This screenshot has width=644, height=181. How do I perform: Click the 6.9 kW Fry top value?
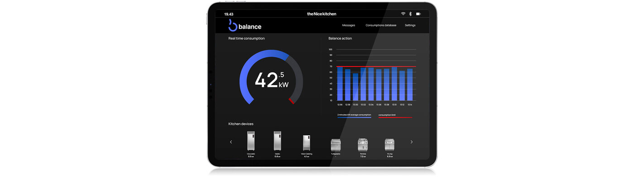[389, 157]
